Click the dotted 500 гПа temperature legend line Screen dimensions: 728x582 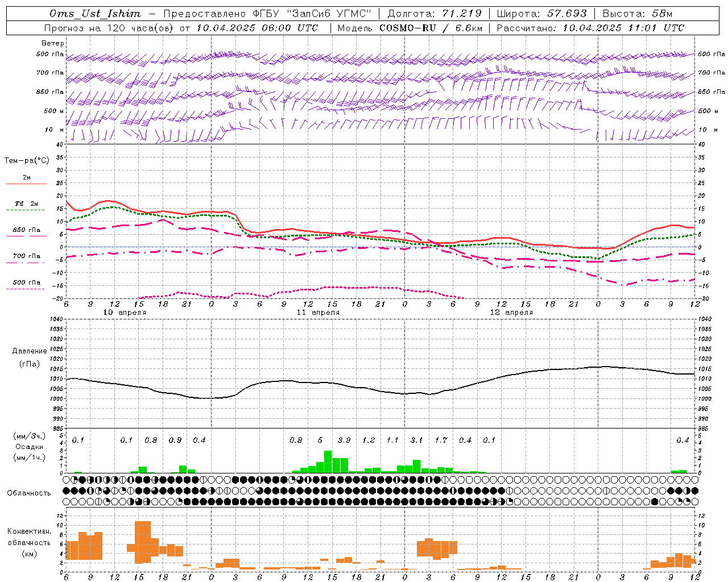(26, 289)
